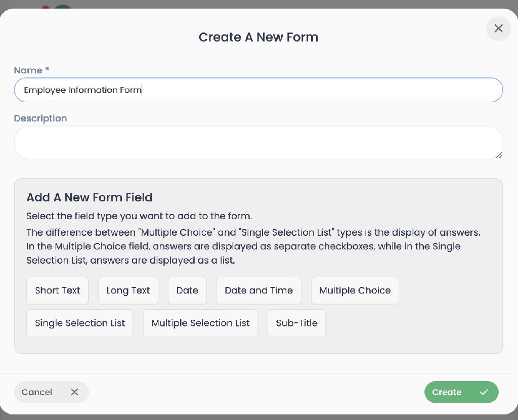
Task: Close the Create A New Form dialog
Action: [x=498, y=28]
